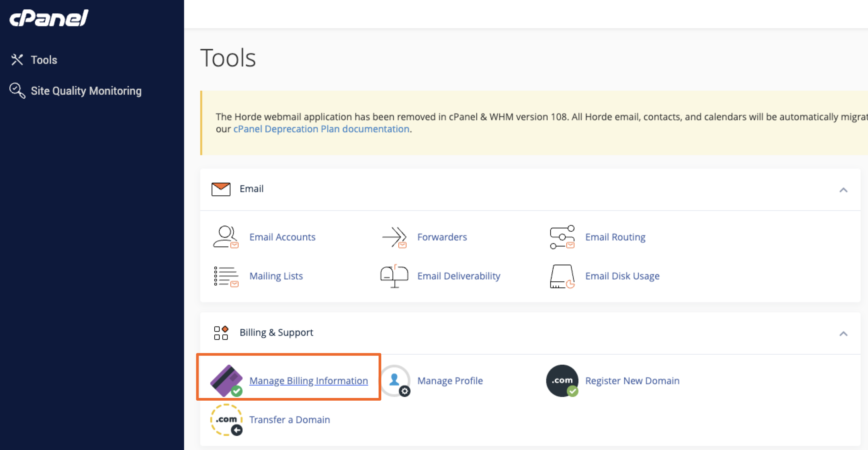This screenshot has height=450, width=868.
Task: Click the Manage Profile user icon
Action: coord(395,380)
